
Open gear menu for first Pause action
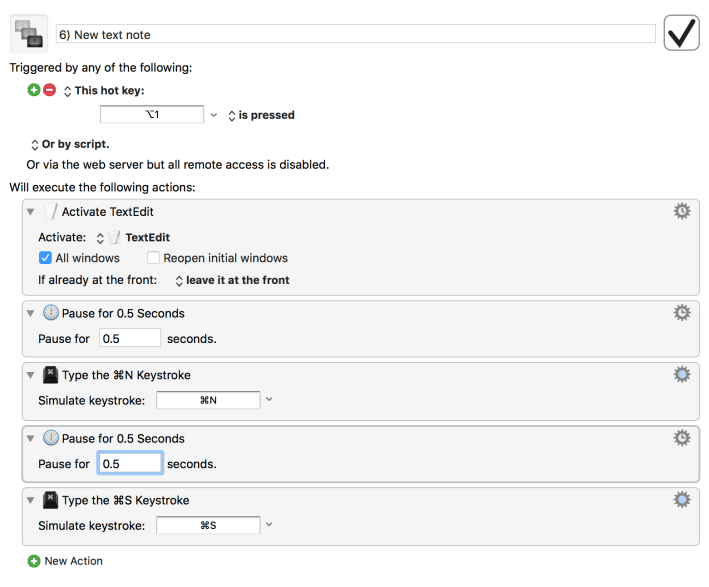pos(682,313)
